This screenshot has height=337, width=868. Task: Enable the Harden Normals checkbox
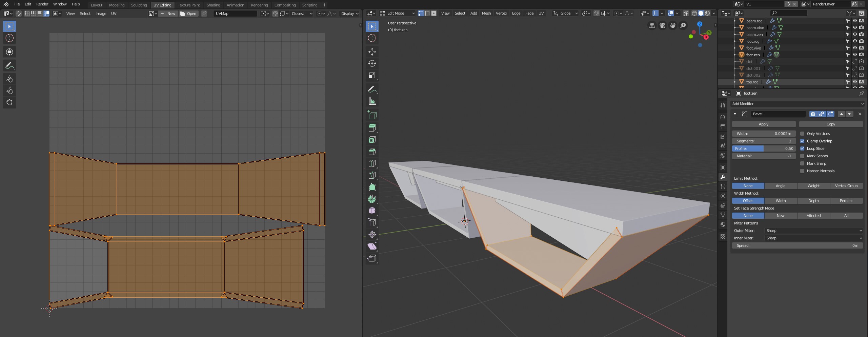pos(802,171)
